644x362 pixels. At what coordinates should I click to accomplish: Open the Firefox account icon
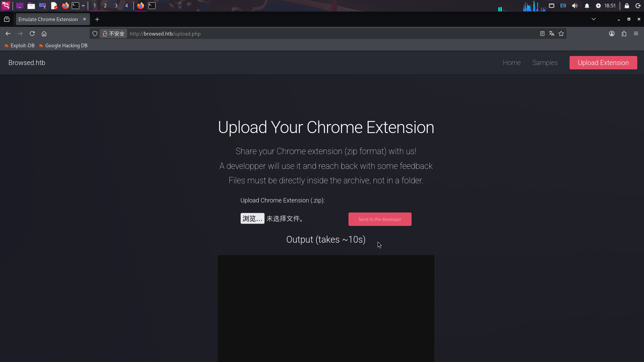(x=612, y=34)
